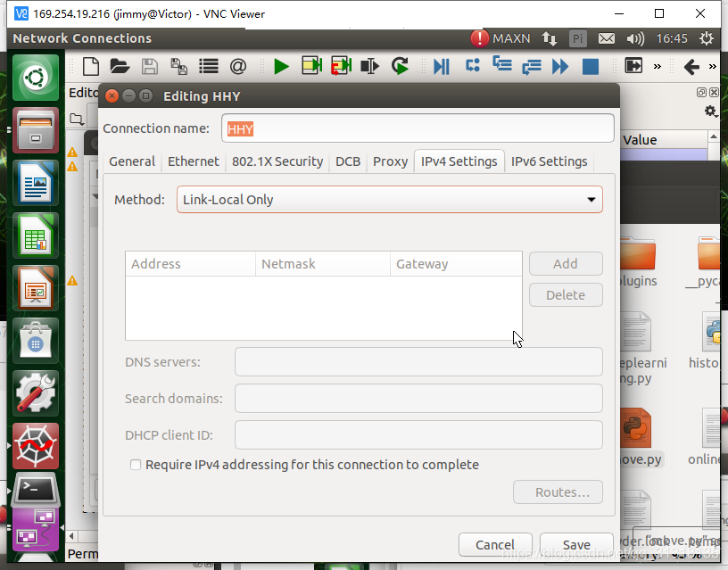Click the re-run last script icon
The height and width of the screenshot is (570, 728).
click(x=400, y=66)
